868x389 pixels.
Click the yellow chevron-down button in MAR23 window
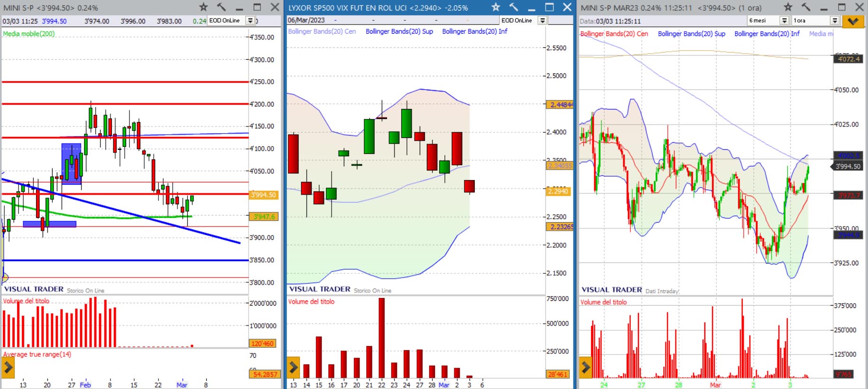(x=853, y=21)
